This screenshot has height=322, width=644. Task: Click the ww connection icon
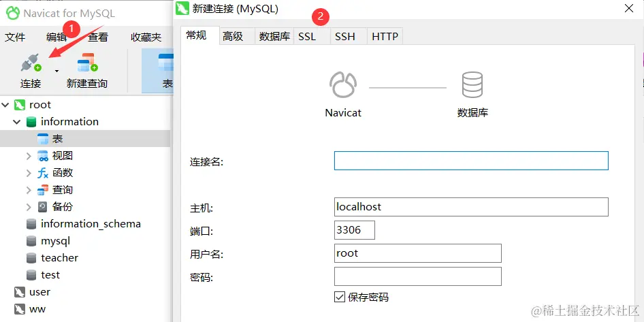[x=19, y=309]
